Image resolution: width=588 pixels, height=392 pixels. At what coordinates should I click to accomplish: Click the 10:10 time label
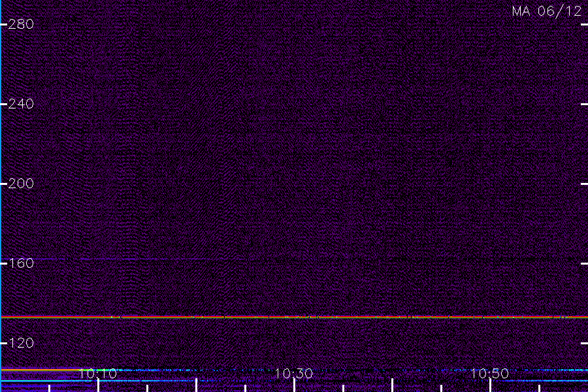click(x=98, y=374)
